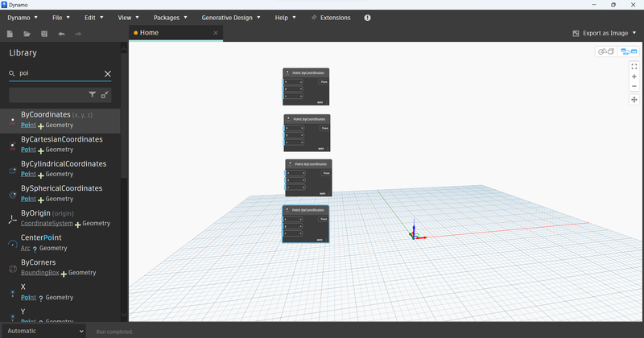This screenshot has height=338, width=644.
Task: Open the Edit menu
Action: click(93, 18)
